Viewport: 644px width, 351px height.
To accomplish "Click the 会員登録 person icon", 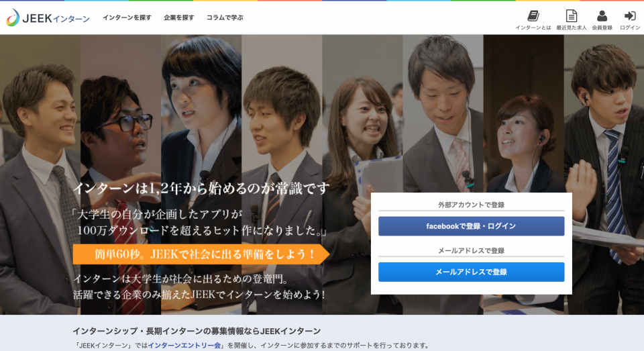I will [x=602, y=16].
